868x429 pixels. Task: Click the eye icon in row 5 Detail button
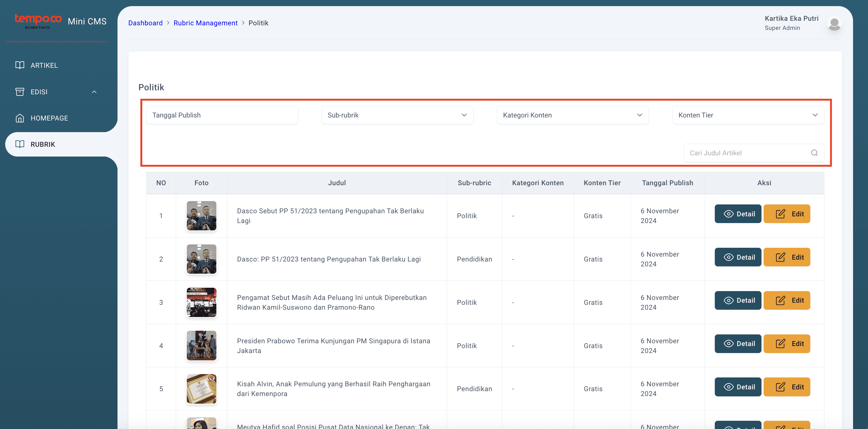pos(729,387)
